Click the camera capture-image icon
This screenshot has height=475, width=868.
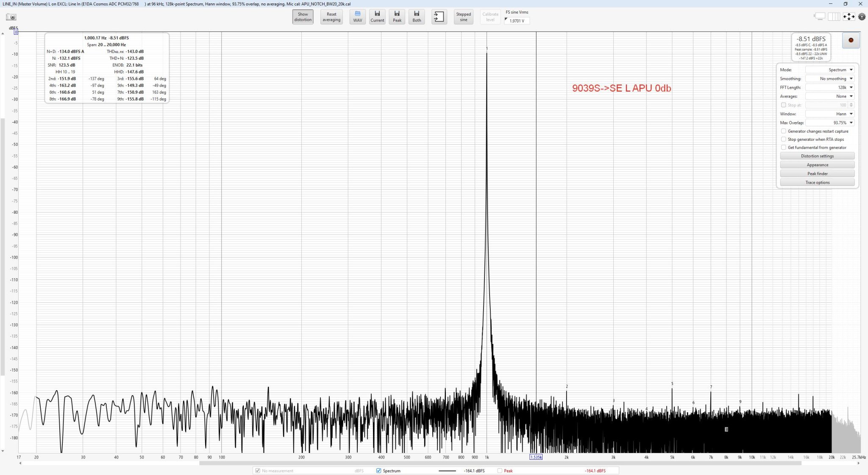(x=11, y=17)
